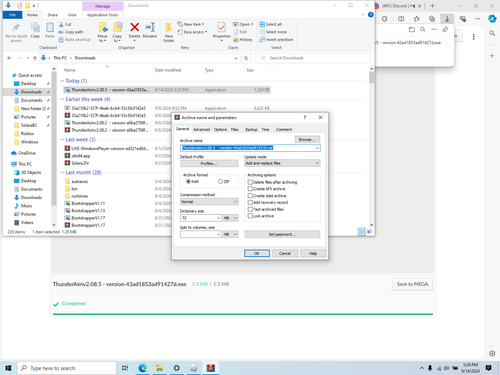Check Create solid archive
The image size is (500, 375).
click(x=250, y=196)
